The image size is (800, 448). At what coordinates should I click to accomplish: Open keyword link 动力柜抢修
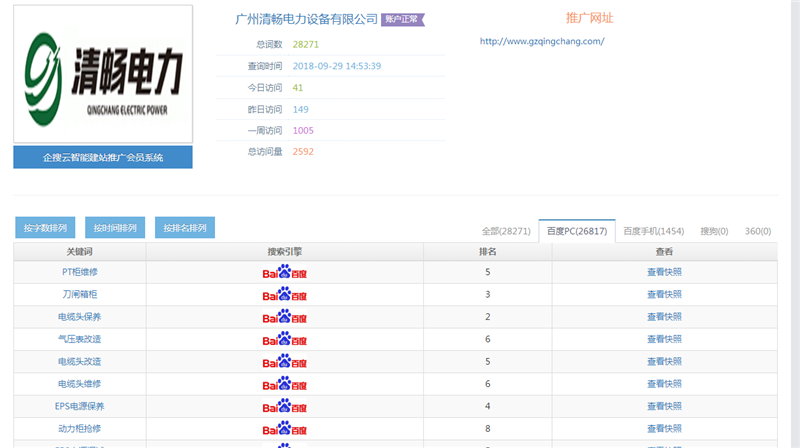80,429
